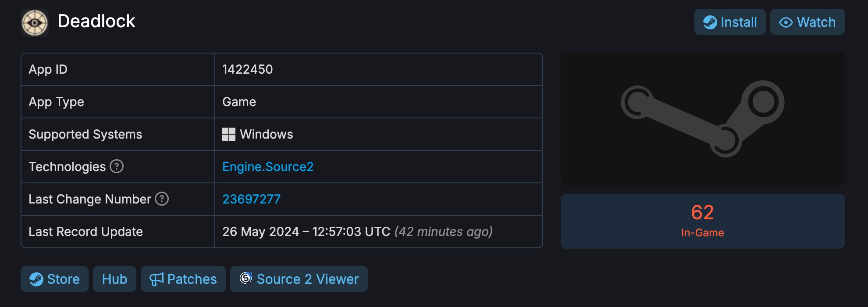Viewport: 868px width, 307px height.
Task: Click the Windows logo icon
Action: tap(229, 134)
